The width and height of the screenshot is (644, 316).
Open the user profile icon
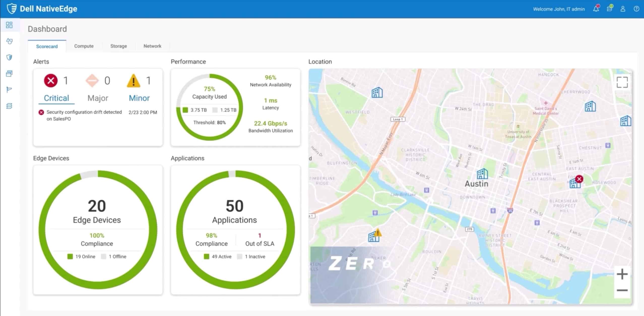pos(623,9)
